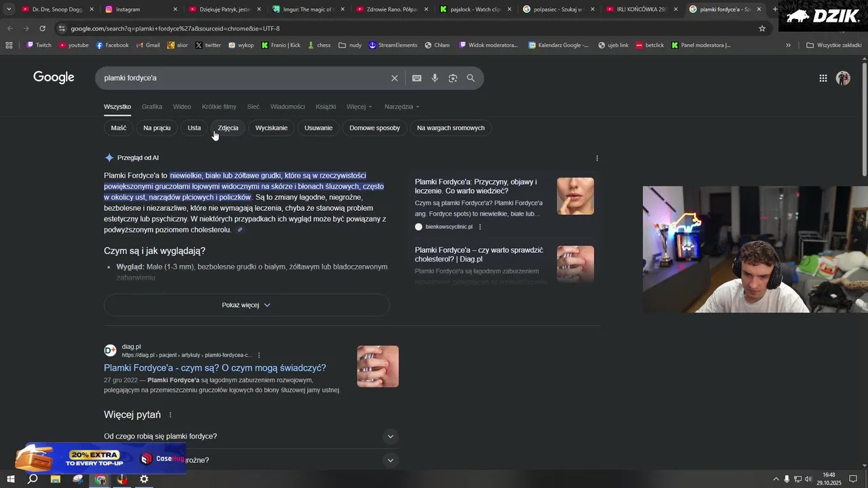Expand question Od czego robią się plamki fordyce
The width and height of the screenshot is (868, 488).
[x=251, y=436]
